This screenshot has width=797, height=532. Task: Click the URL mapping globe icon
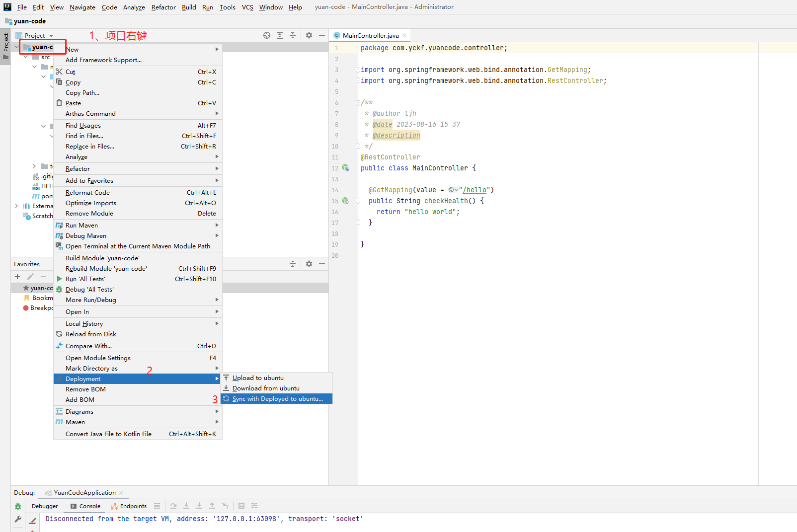click(453, 190)
